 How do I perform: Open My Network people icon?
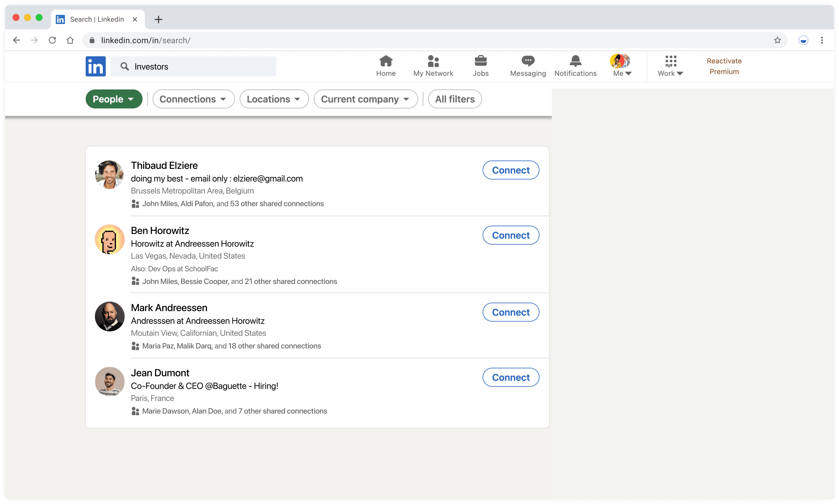pyautogui.click(x=433, y=61)
